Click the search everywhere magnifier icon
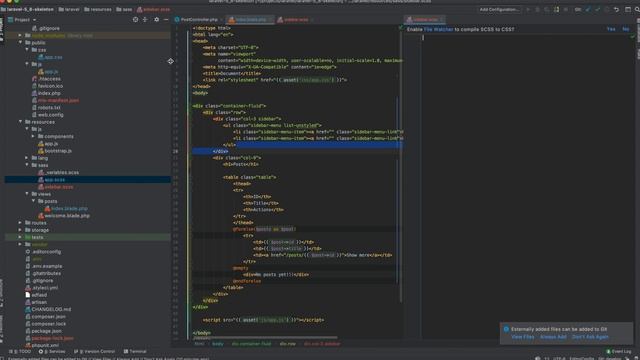This screenshot has width=640, height=360. pos(637,9)
